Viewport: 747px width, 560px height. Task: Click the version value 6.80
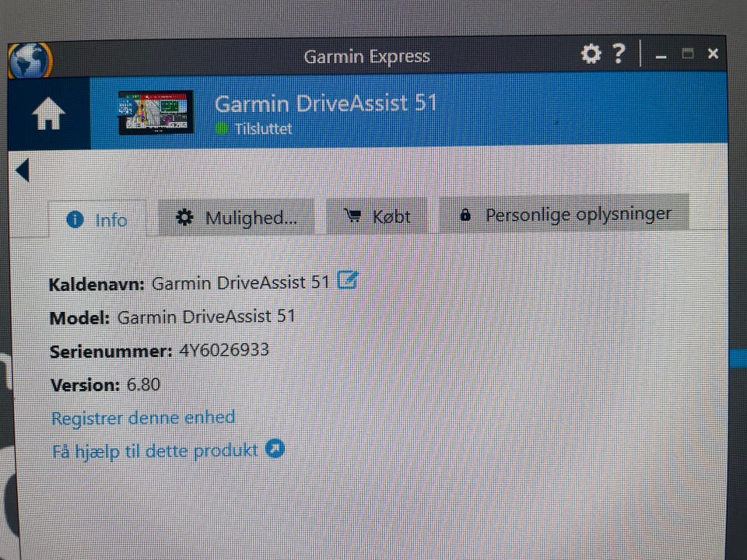point(143,384)
